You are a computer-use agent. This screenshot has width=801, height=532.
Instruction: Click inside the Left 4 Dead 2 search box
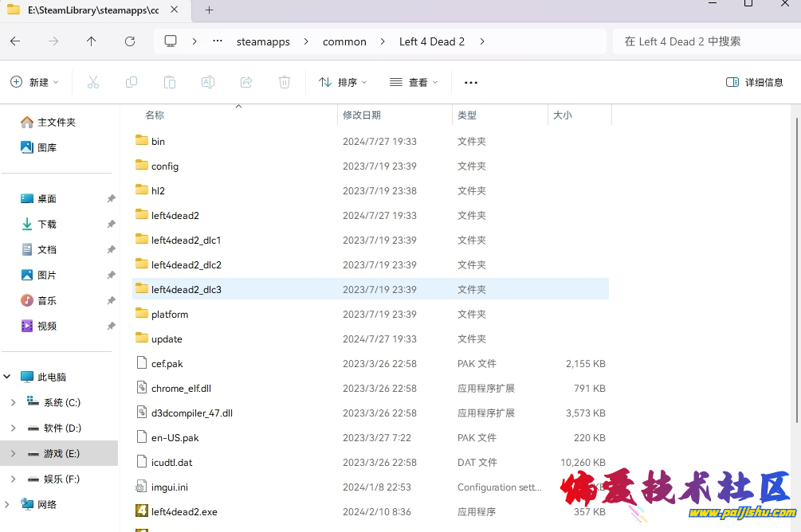tap(705, 41)
